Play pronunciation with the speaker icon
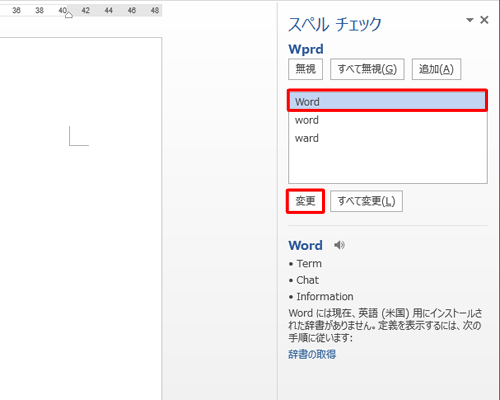Screen dimensions: 500x400 339,245
